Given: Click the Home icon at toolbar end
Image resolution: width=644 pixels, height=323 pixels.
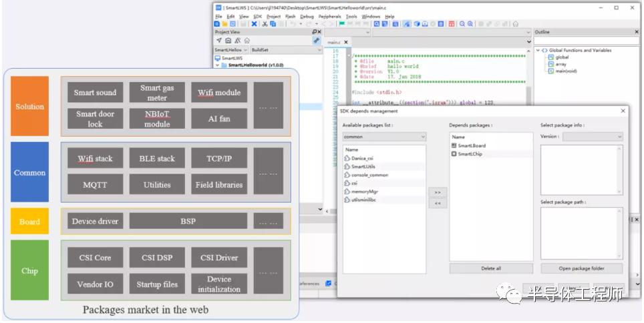Looking at the screenshot, I should pyautogui.click(x=516, y=24).
